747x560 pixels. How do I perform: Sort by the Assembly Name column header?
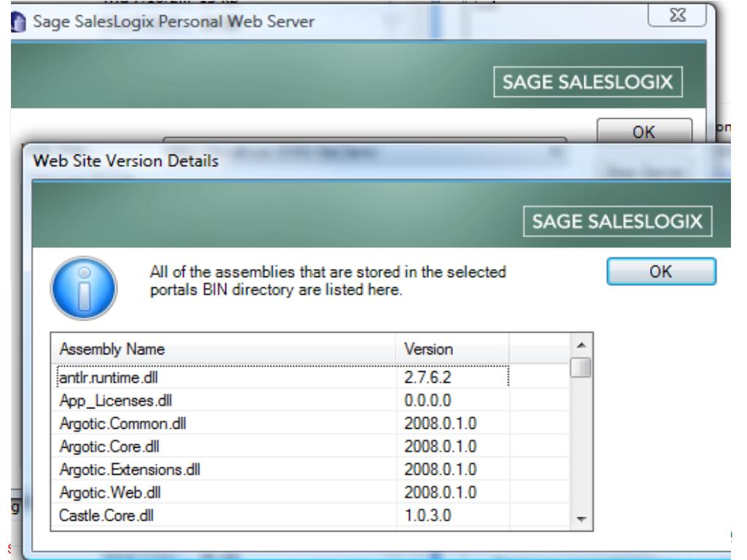pyautogui.click(x=223, y=349)
